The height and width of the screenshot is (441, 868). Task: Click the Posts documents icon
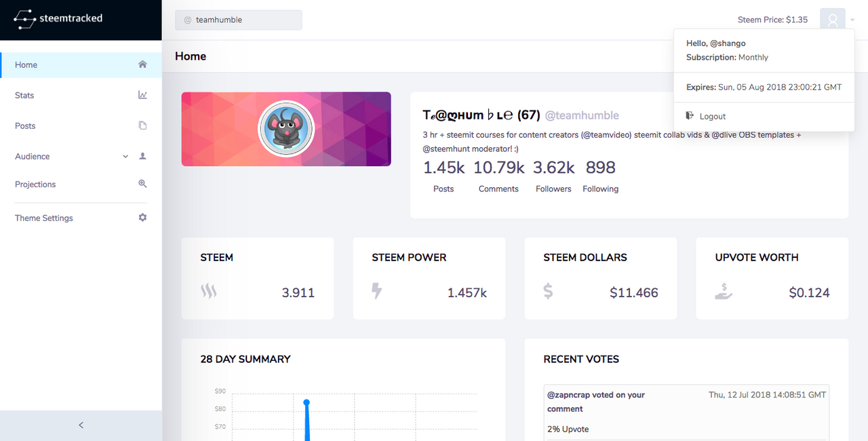point(142,126)
